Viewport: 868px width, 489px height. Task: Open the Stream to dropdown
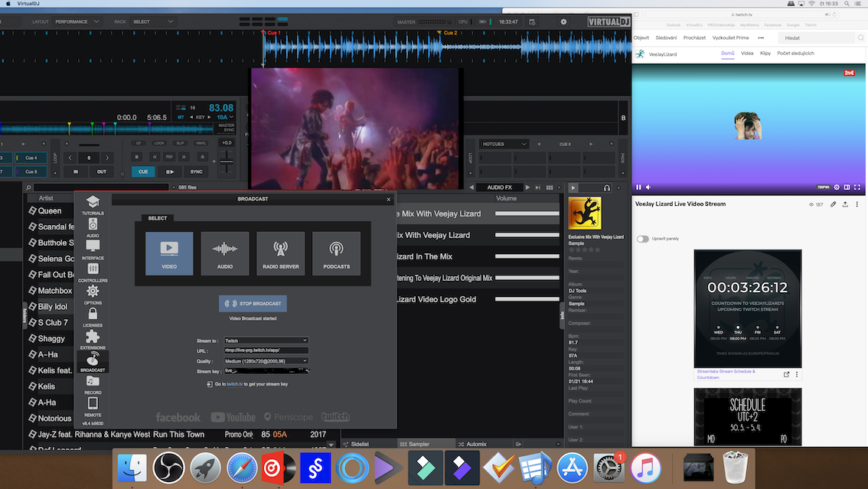(x=266, y=341)
